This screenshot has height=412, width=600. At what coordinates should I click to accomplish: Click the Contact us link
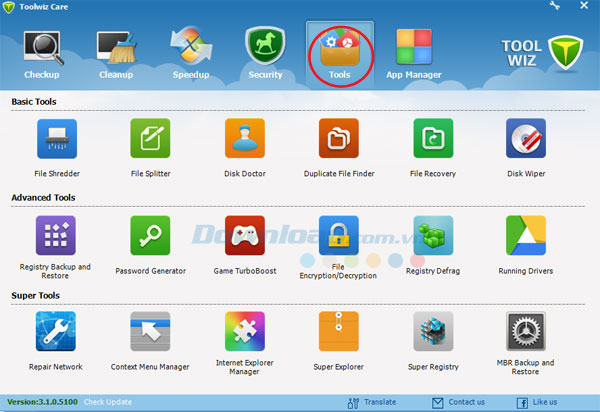(458, 402)
